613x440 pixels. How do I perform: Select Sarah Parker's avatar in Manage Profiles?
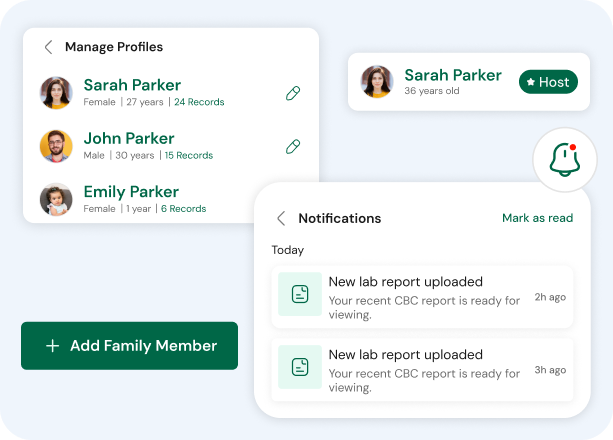56,93
